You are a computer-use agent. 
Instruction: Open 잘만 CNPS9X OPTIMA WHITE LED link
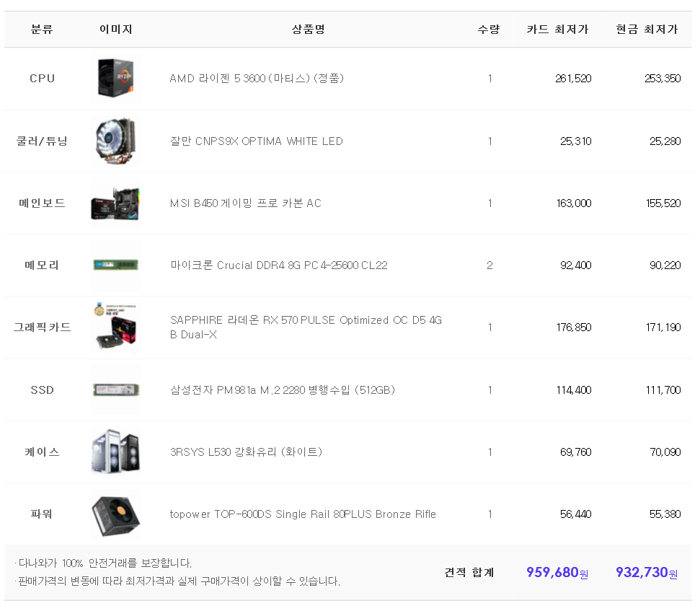point(256,141)
